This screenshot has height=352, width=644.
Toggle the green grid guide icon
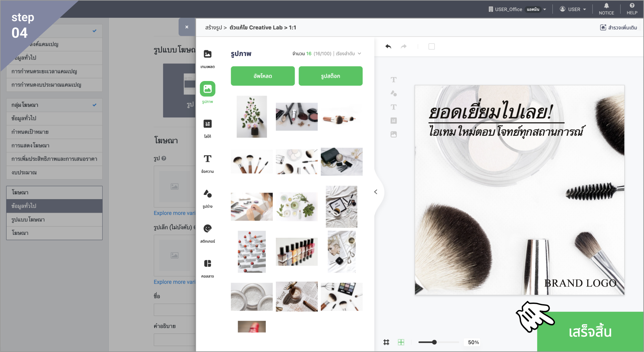401,342
